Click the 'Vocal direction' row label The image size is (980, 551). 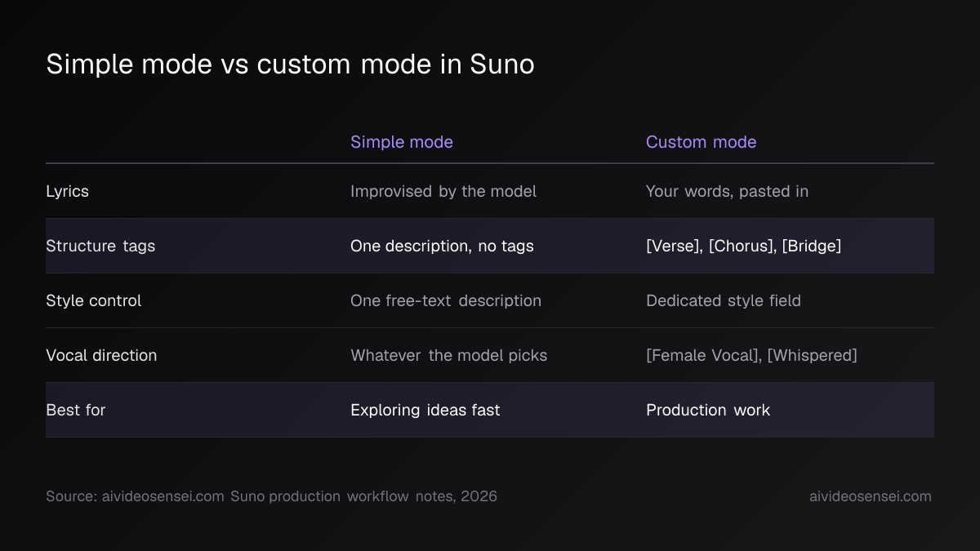101,355
